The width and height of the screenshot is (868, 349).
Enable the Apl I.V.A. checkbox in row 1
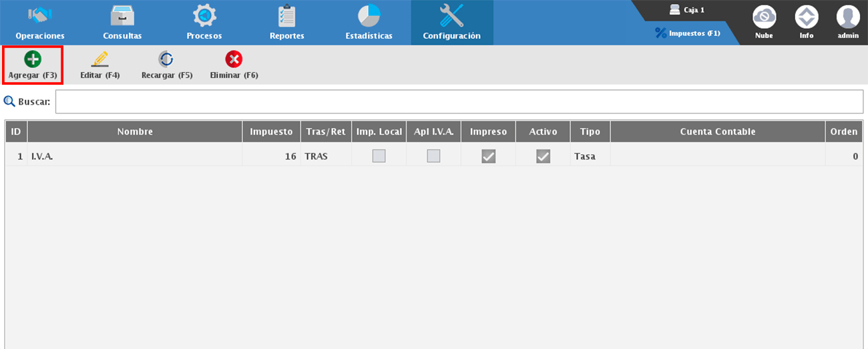coord(433,156)
